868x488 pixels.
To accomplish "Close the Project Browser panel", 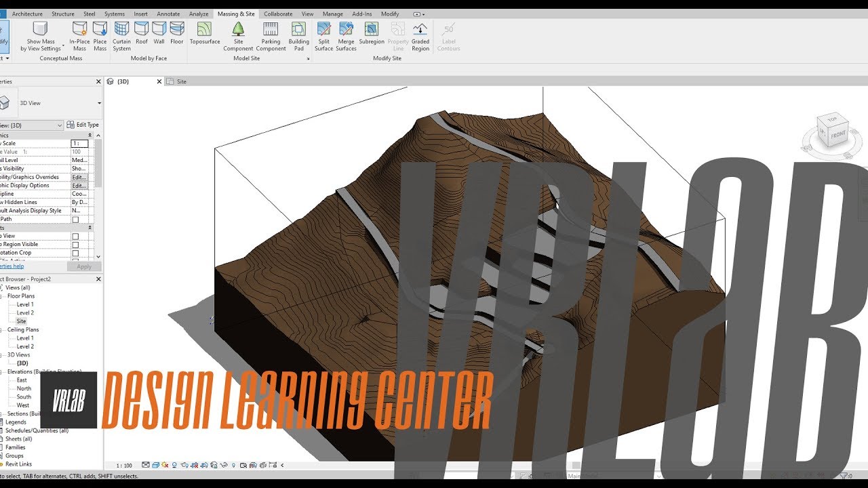I will coord(98,279).
